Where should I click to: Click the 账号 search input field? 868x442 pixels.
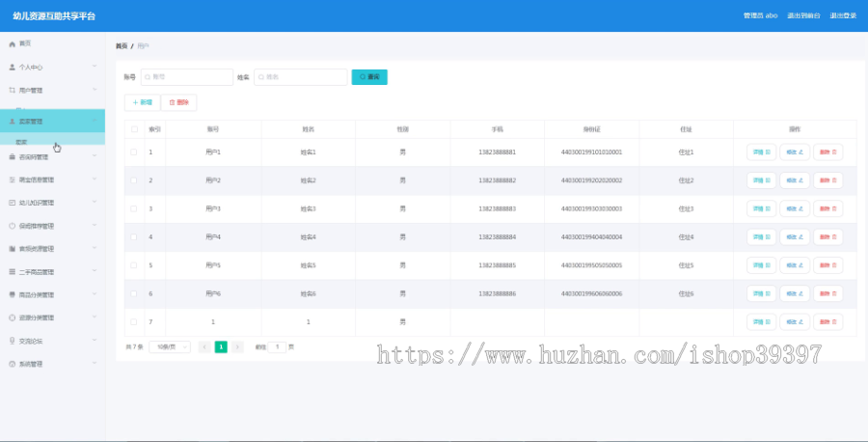coord(187,77)
